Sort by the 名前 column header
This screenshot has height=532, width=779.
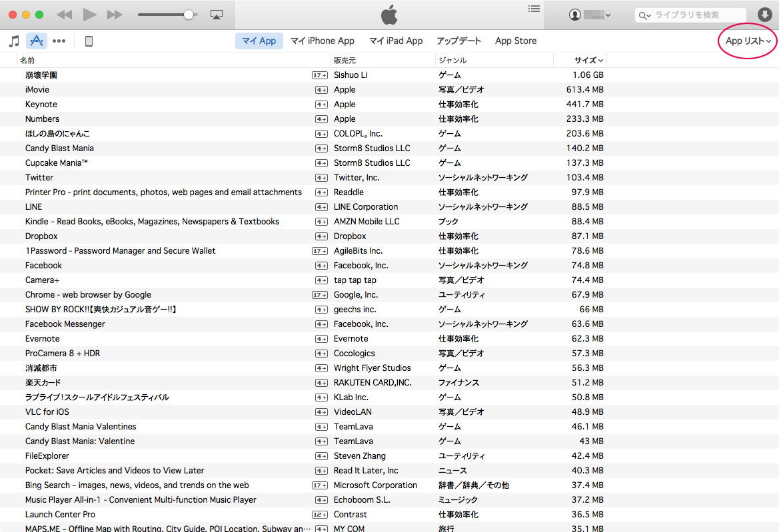point(174,61)
